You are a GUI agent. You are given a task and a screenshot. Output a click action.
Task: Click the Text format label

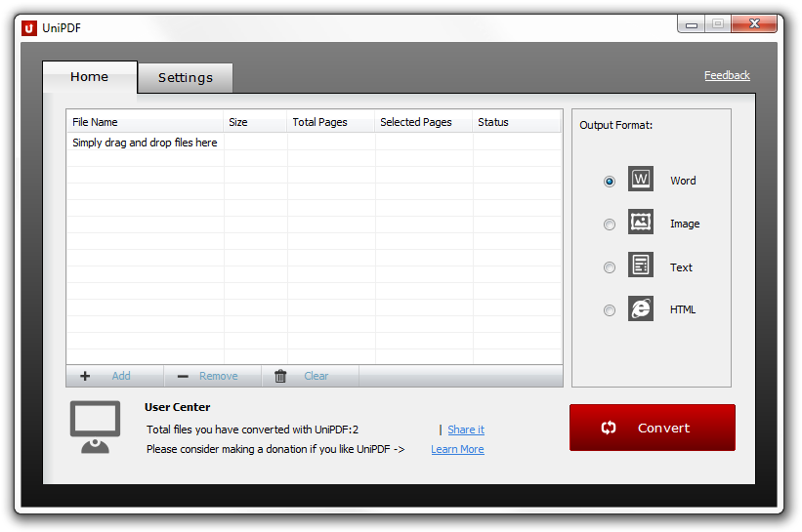(x=681, y=267)
